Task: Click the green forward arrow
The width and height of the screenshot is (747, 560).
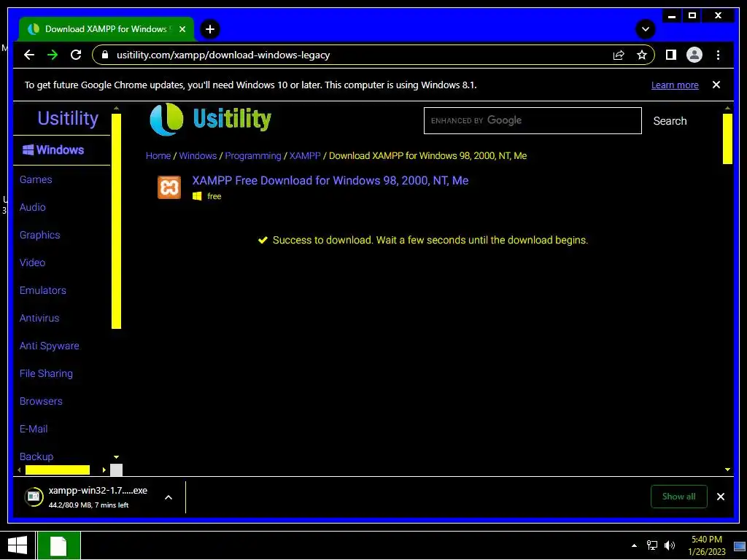Action: click(53, 55)
